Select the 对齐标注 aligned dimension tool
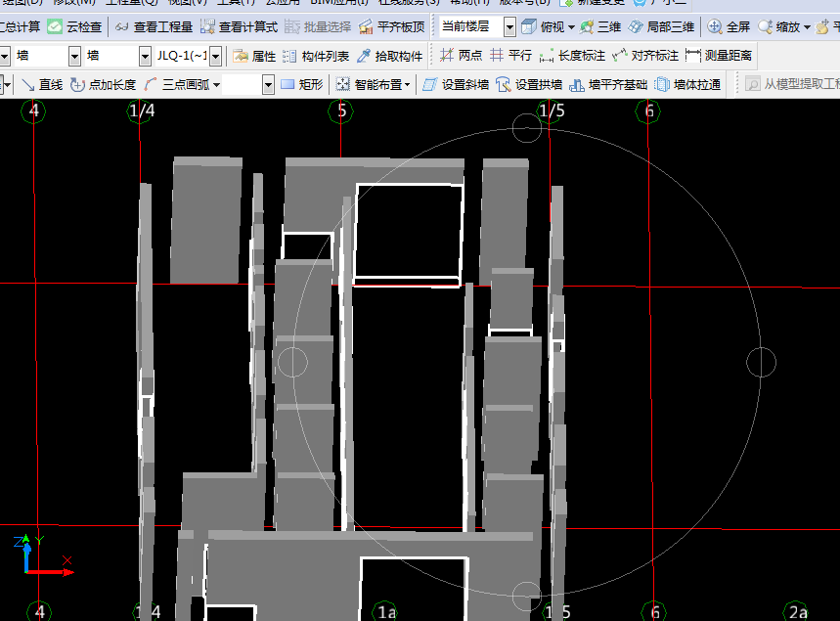 645,55
